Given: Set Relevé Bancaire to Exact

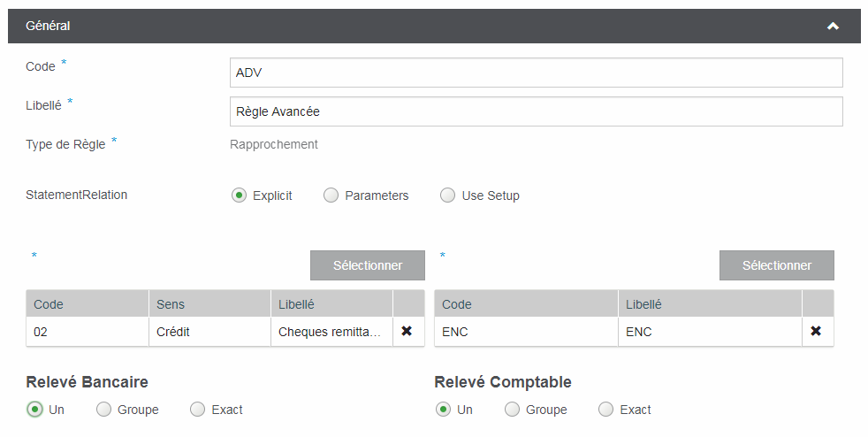Looking at the screenshot, I should point(197,410).
